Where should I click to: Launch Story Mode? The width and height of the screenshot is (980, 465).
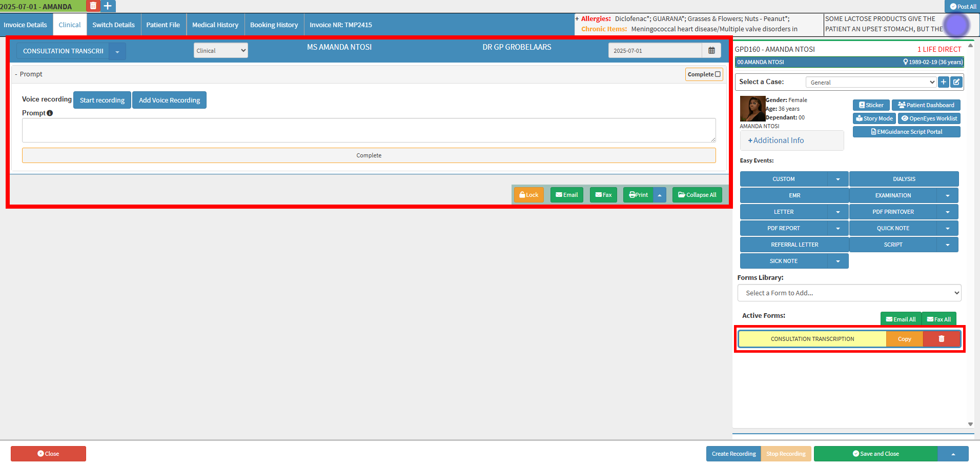click(874, 118)
